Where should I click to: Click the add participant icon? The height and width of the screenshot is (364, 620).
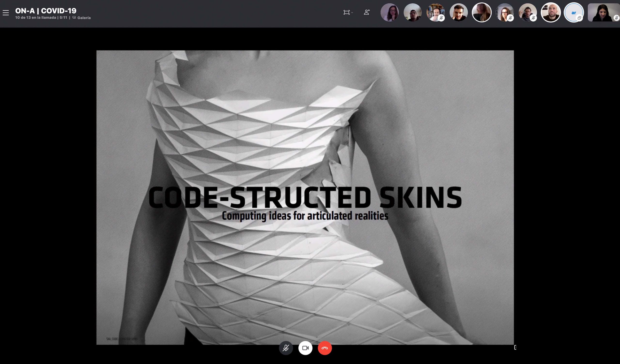pos(367,12)
